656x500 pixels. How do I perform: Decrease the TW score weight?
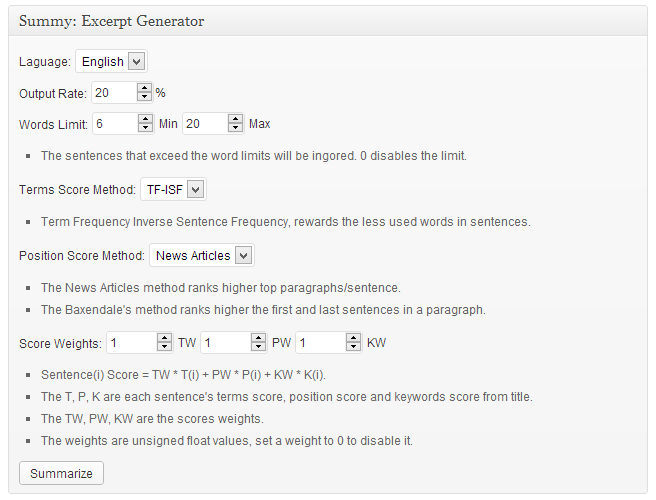pos(165,347)
